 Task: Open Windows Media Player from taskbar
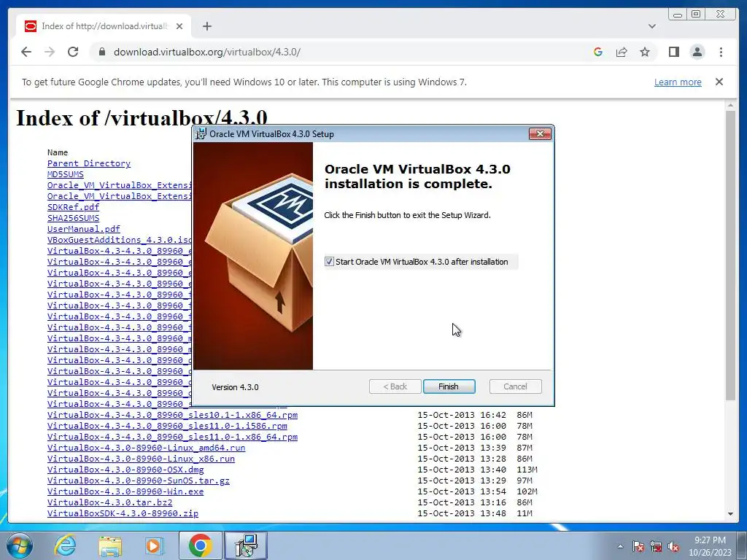tap(154, 545)
